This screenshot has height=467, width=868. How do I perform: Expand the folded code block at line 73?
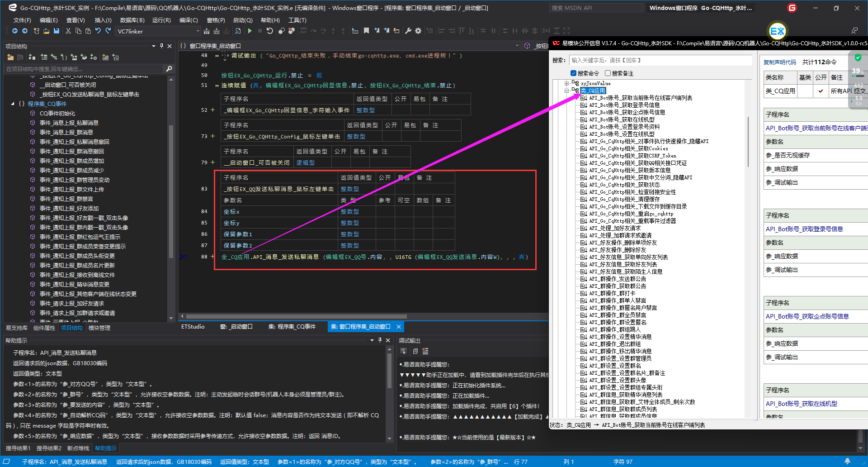pos(212,136)
